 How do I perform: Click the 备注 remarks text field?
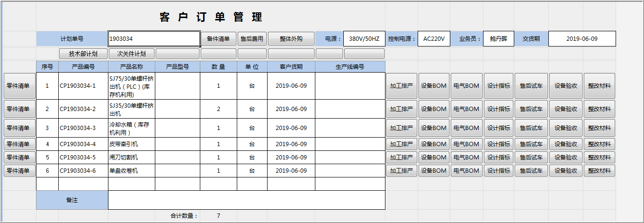tap(247, 200)
